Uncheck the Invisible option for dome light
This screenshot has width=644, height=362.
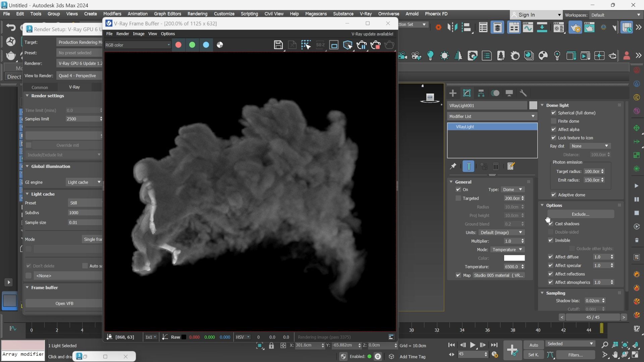point(550,240)
